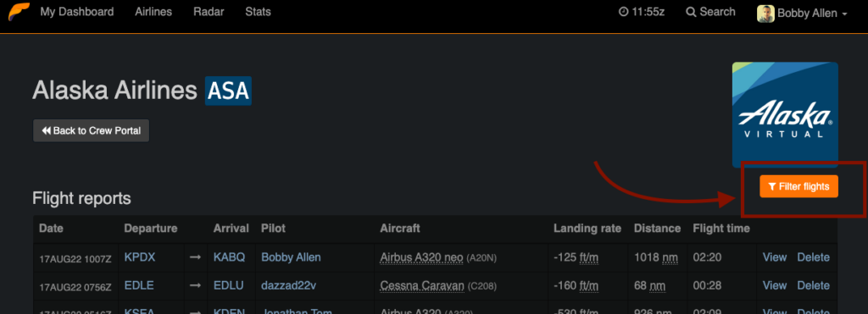Screen dimensions: 868x314
Task: Click the Landing rate column header
Action: (587, 229)
